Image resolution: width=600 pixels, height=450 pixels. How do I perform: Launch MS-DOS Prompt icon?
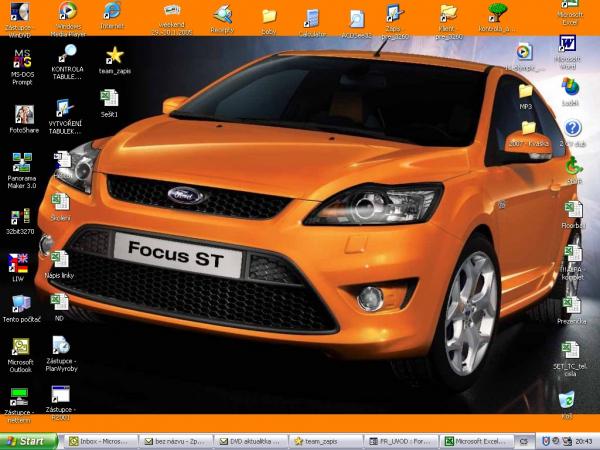pyautogui.click(x=21, y=62)
